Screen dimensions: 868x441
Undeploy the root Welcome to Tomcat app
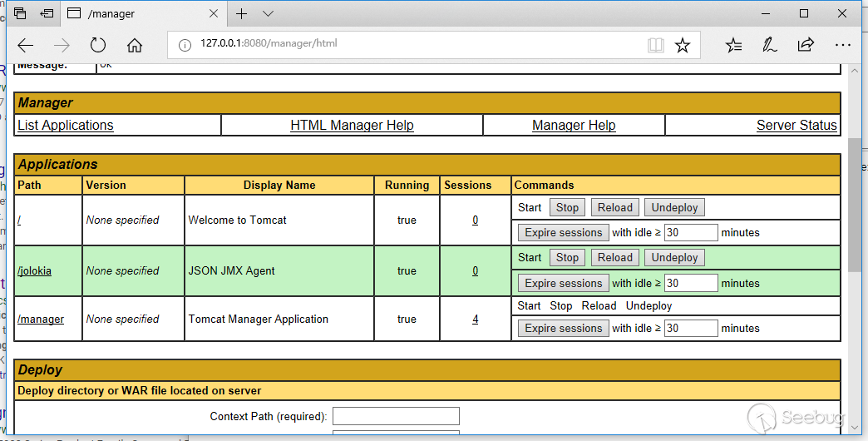[x=674, y=208]
